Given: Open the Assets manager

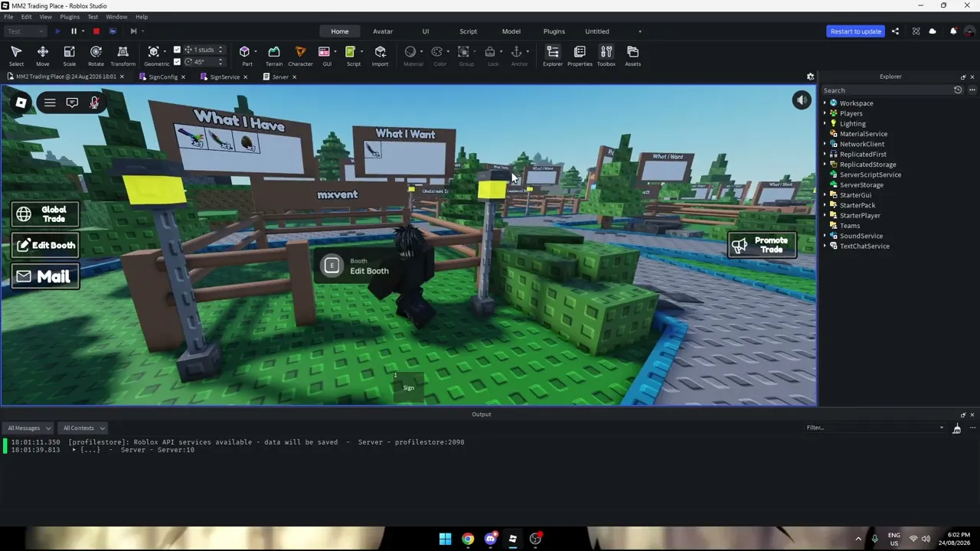Looking at the screenshot, I should (x=632, y=56).
